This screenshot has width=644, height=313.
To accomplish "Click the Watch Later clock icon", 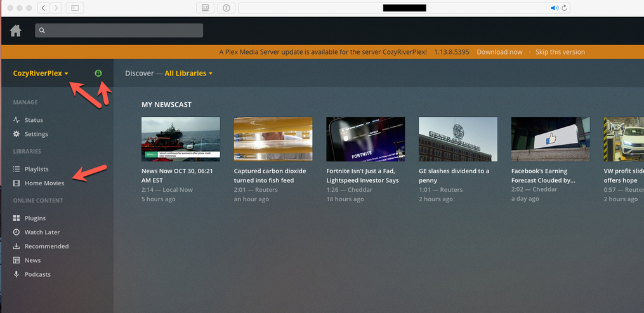I will point(16,232).
